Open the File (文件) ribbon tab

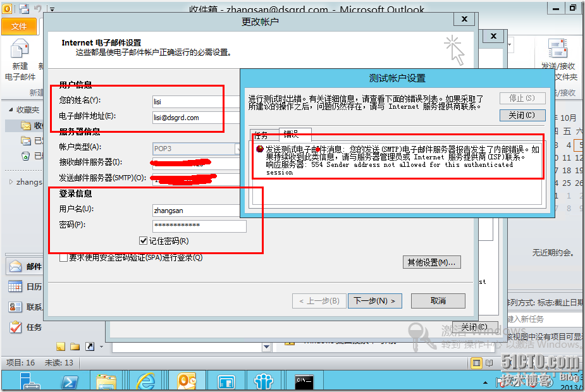(x=18, y=27)
